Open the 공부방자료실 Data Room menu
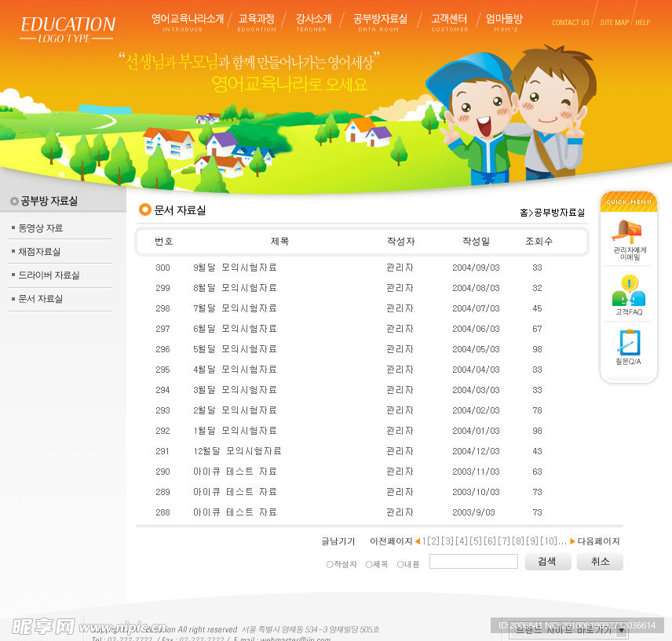672x641 pixels. pyautogui.click(x=380, y=23)
